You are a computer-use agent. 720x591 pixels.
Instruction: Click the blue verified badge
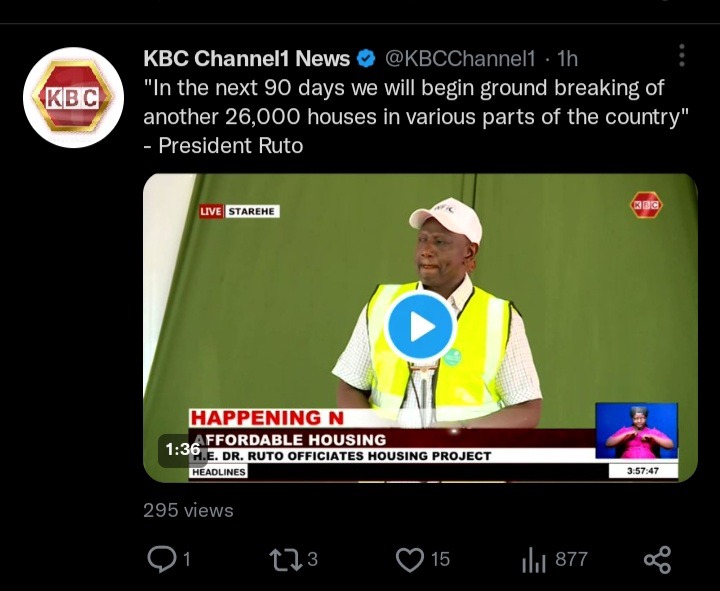click(366, 59)
